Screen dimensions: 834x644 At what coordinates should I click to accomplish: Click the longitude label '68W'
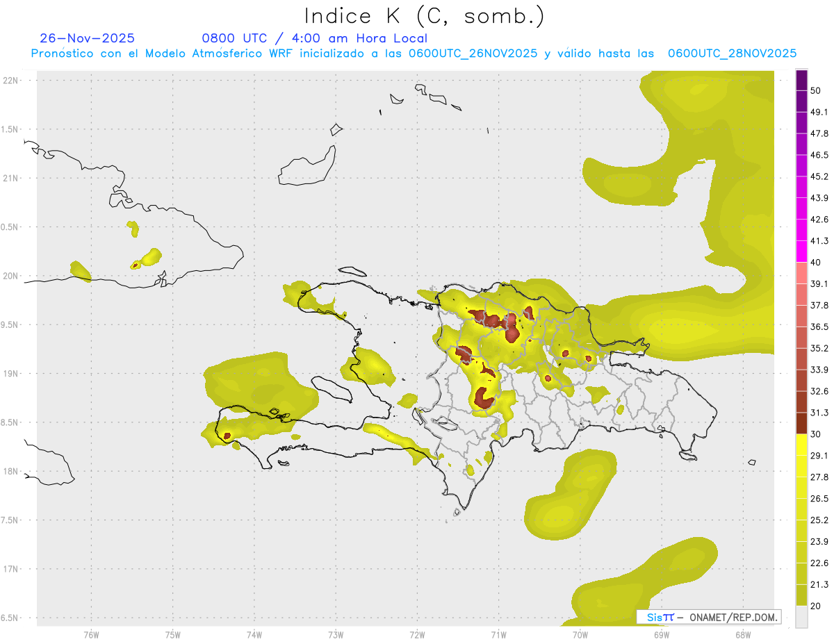point(743,634)
